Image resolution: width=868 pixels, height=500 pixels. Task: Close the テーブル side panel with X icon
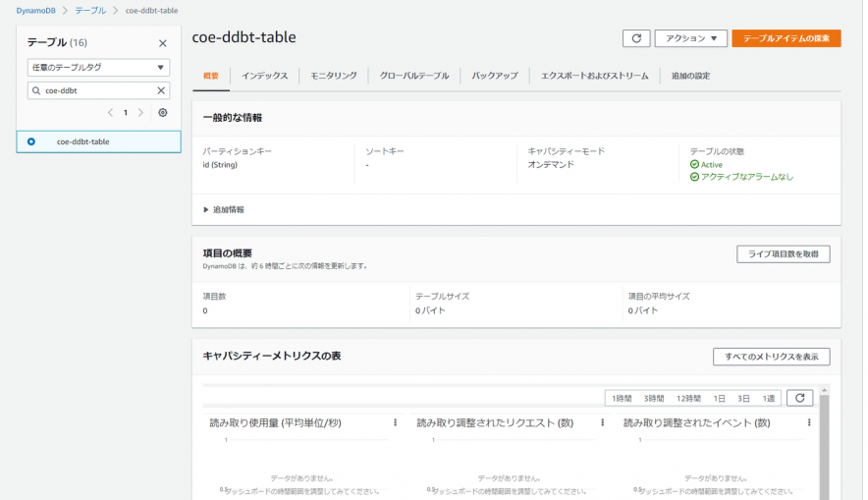pyautogui.click(x=163, y=43)
